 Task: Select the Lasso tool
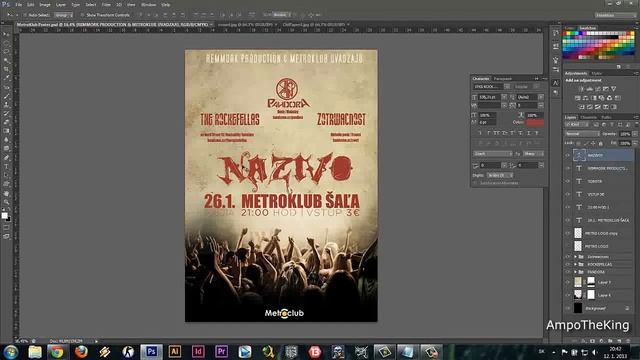(x=6, y=51)
